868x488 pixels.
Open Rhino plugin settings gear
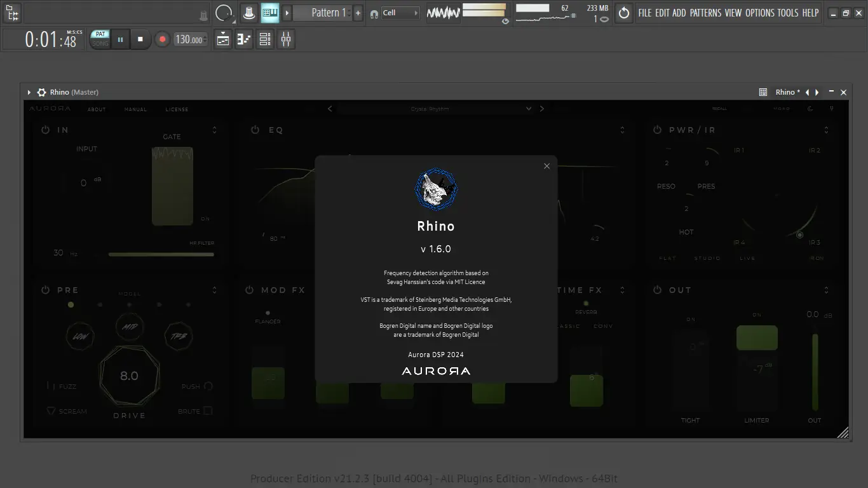tap(42, 92)
